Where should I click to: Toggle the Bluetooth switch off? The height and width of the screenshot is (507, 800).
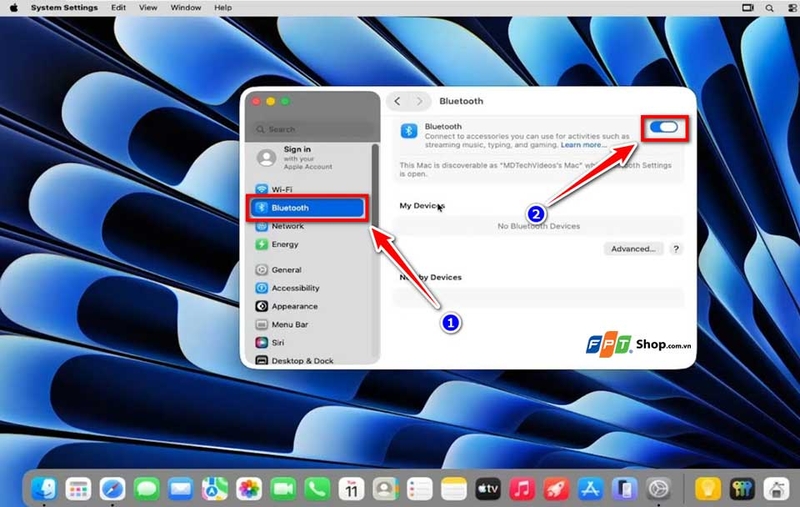tap(664, 127)
